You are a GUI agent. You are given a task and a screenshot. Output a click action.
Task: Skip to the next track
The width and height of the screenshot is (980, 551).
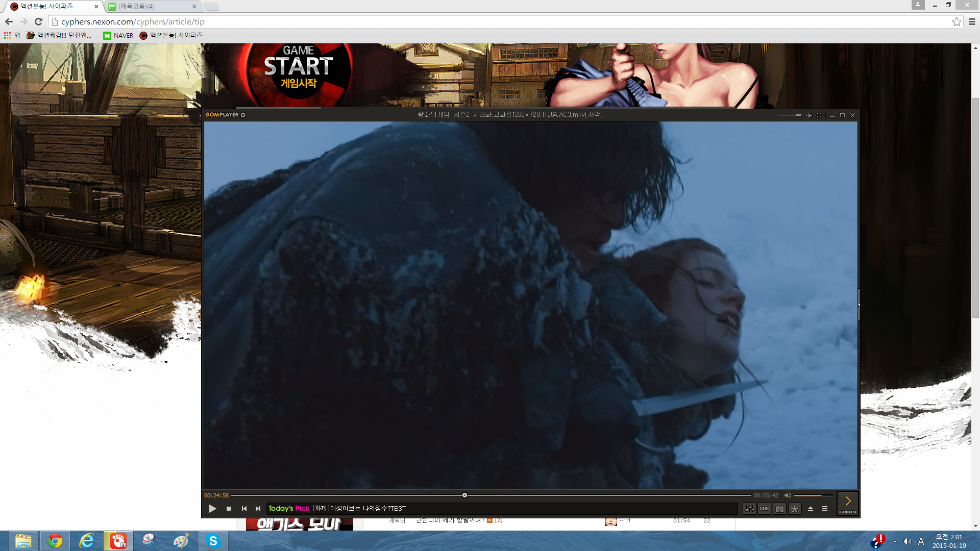pos(258,509)
